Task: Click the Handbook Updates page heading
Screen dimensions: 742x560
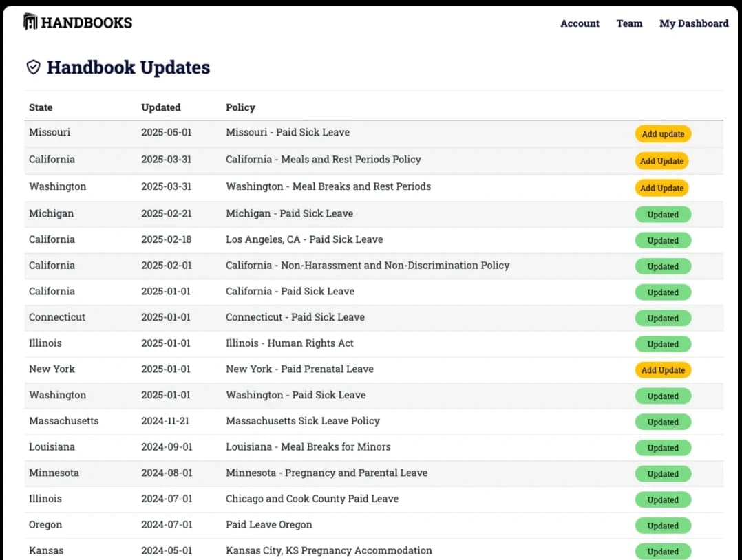Action: (128, 67)
